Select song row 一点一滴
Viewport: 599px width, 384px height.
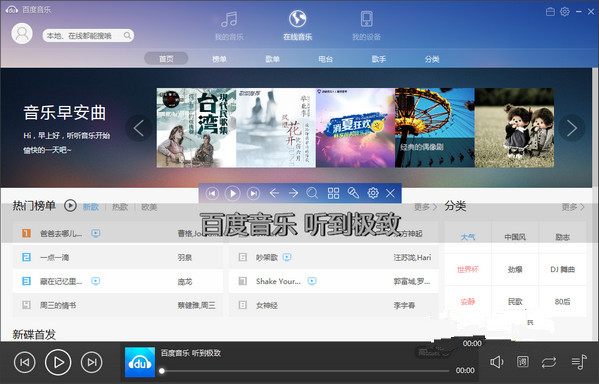118,257
